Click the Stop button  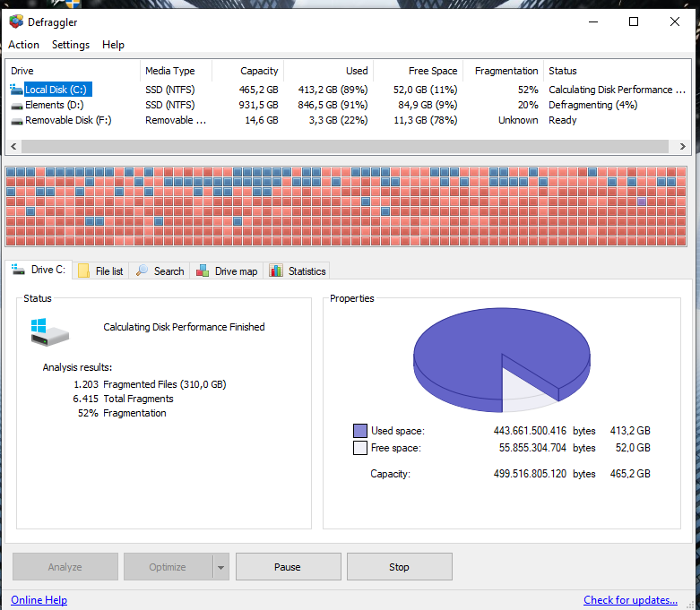[399, 567]
